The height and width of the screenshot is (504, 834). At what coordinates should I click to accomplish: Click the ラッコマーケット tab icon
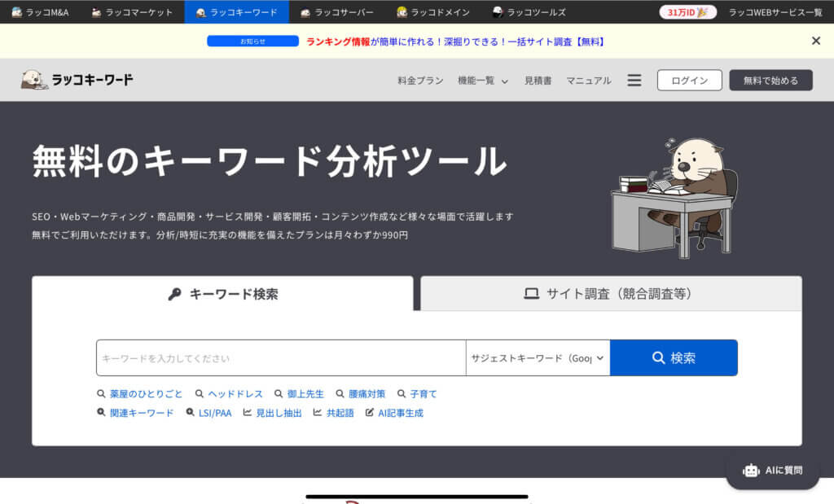(96, 11)
